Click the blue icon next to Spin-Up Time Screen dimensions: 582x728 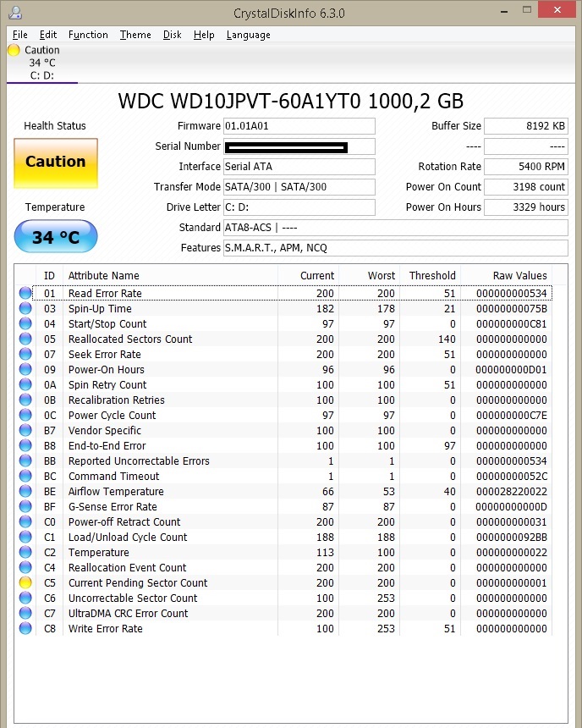pos(25,309)
